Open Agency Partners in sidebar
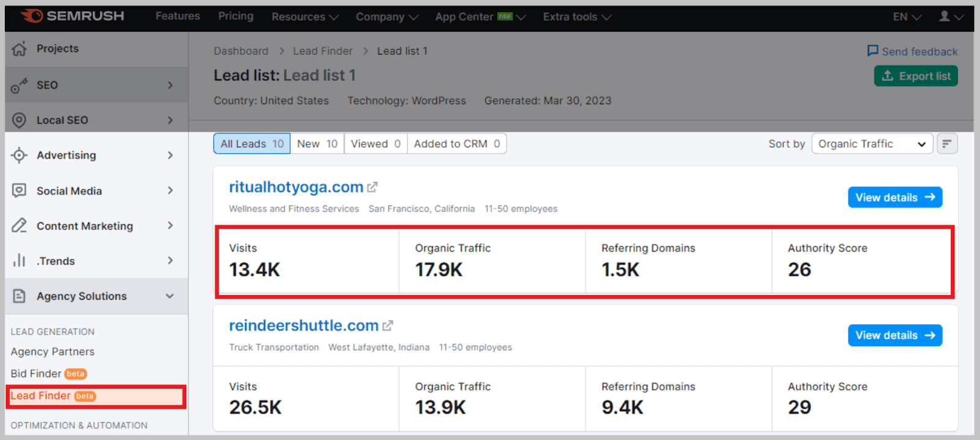 (53, 352)
